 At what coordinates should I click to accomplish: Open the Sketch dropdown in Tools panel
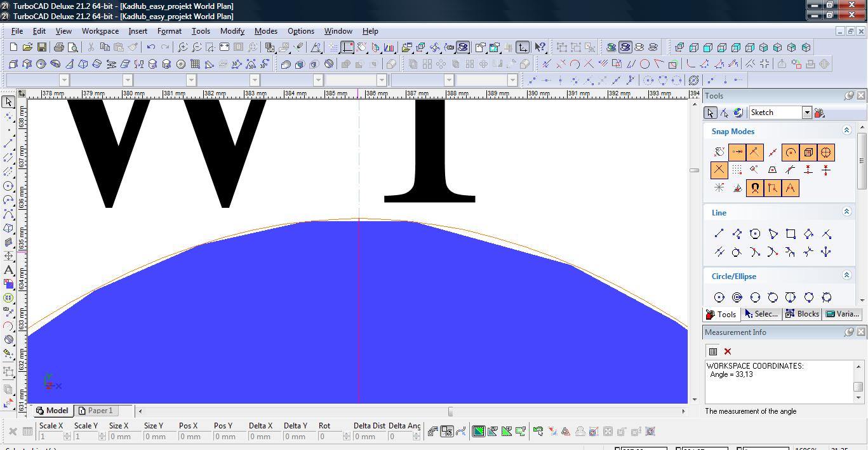pyautogui.click(x=806, y=112)
